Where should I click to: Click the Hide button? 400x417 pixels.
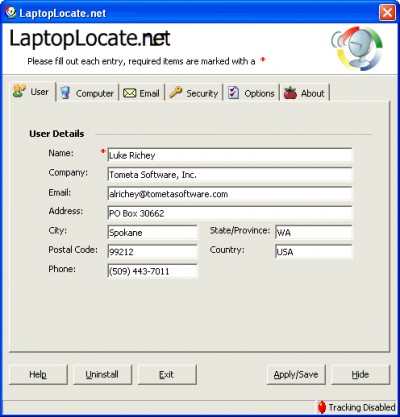click(x=360, y=374)
